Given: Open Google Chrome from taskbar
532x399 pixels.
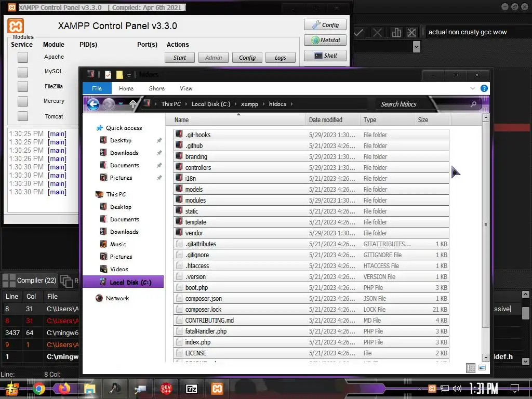Looking at the screenshot, I should (38, 389).
